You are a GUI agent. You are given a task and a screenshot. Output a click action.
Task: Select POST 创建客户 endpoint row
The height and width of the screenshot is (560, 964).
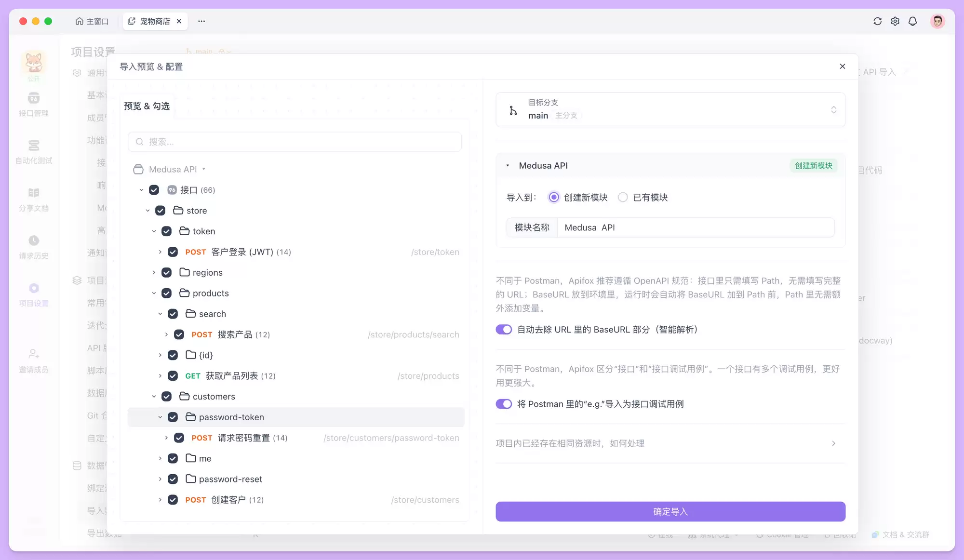tap(296, 500)
